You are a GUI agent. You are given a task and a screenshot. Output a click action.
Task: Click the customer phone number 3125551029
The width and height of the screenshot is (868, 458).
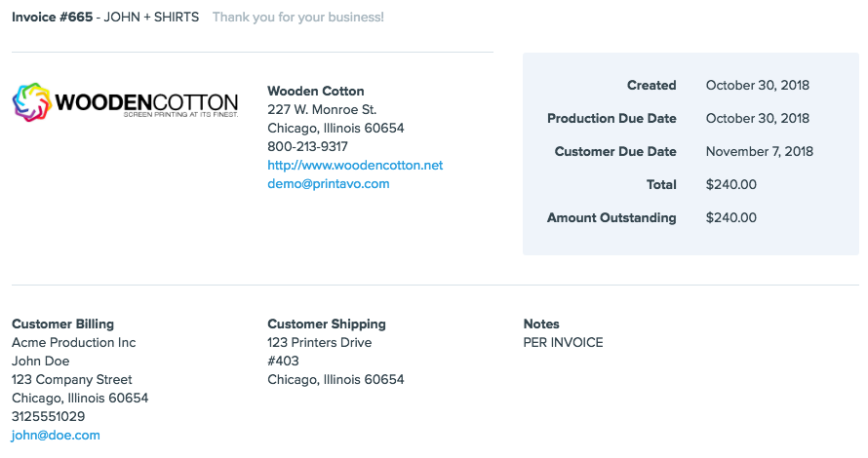(x=48, y=416)
